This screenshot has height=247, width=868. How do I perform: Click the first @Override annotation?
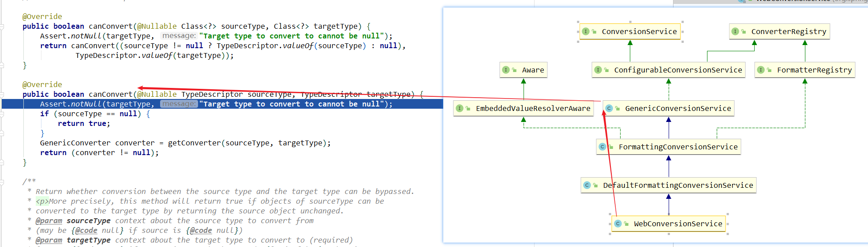point(42,16)
